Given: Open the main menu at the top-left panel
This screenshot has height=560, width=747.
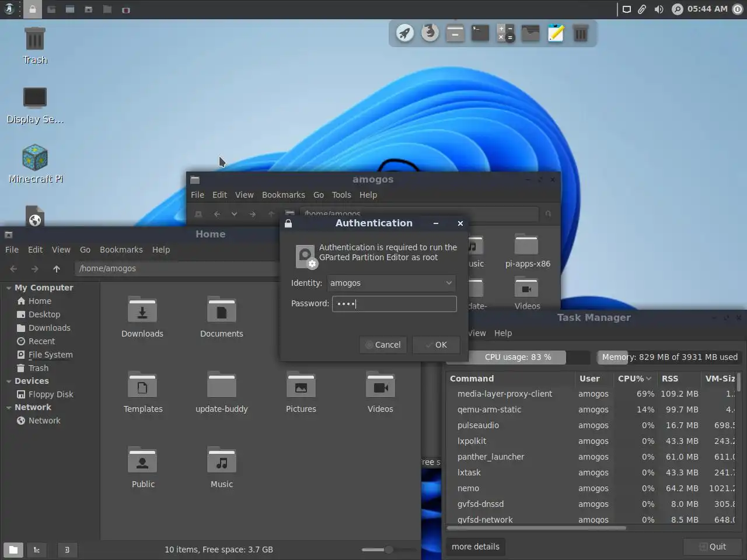Looking at the screenshot, I should tap(9, 9).
